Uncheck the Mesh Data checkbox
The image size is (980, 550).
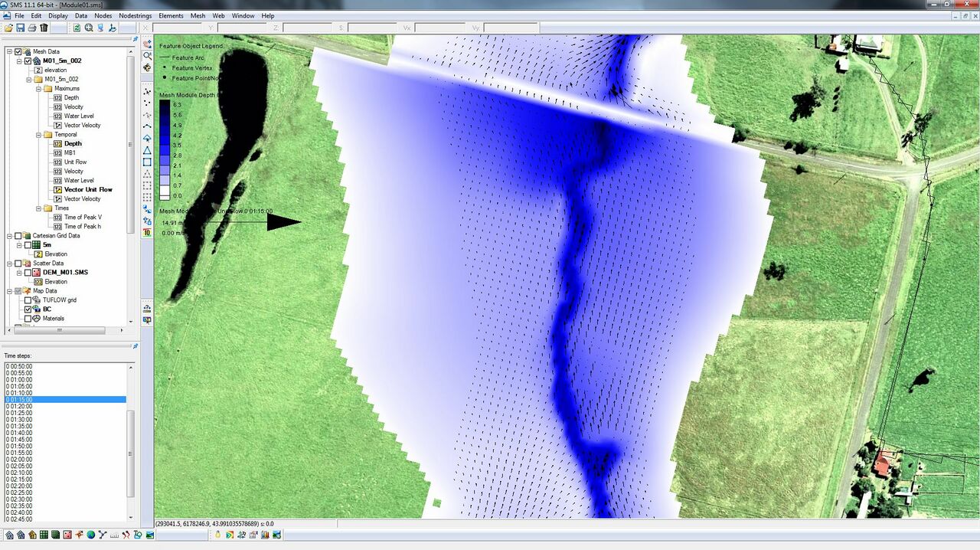pyautogui.click(x=18, y=52)
